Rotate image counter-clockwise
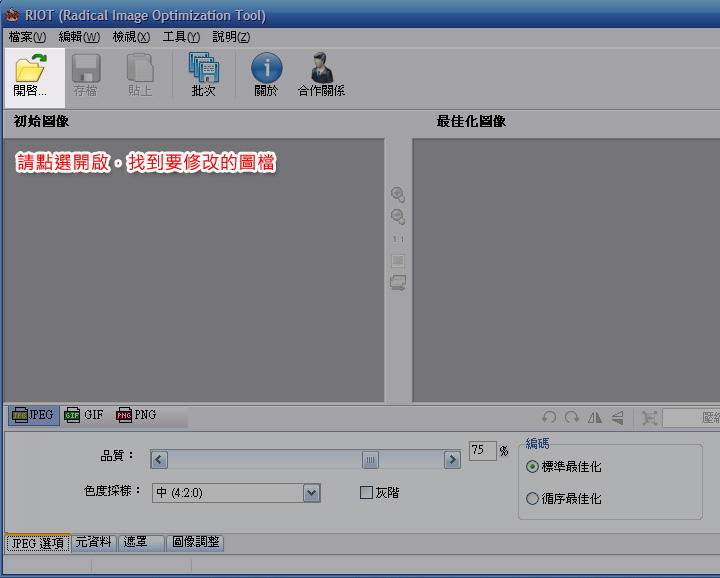The width and height of the screenshot is (720, 578). pyautogui.click(x=549, y=417)
